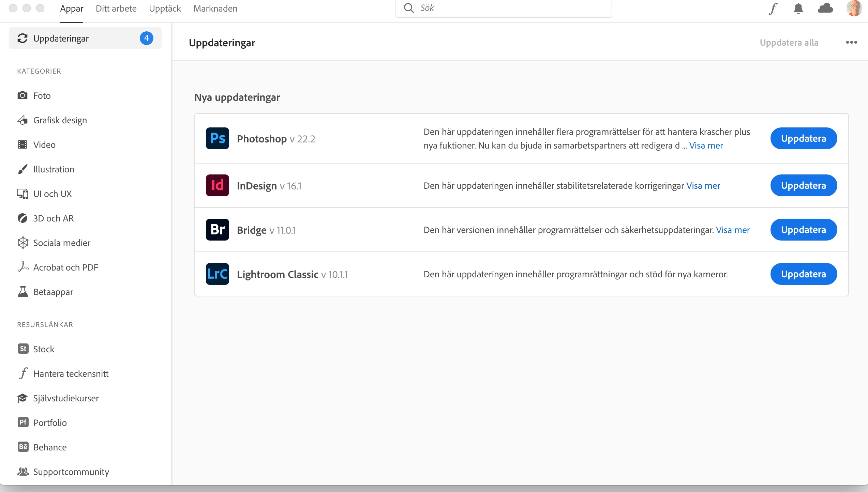868x492 pixels.
Task: Open Betaappar in the sidebar
Action: coord(53,292)
